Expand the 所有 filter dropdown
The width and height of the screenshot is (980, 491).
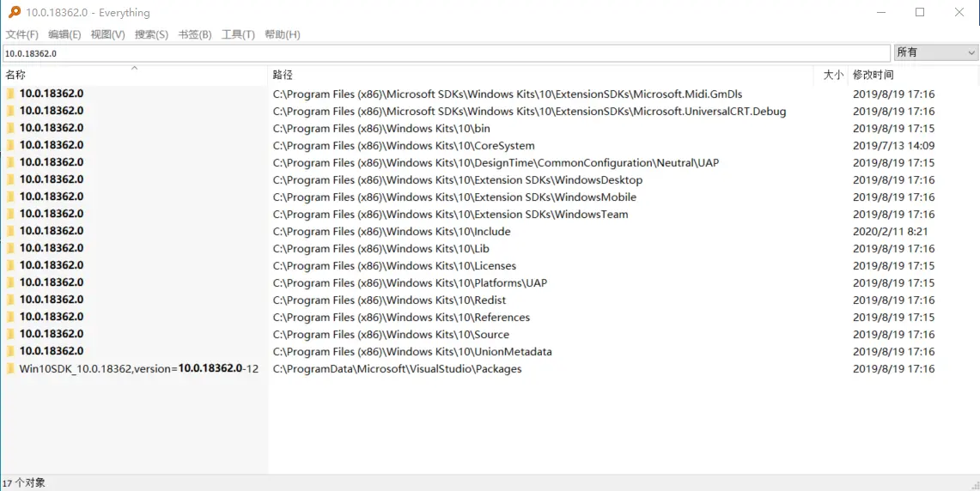[936, 53]
